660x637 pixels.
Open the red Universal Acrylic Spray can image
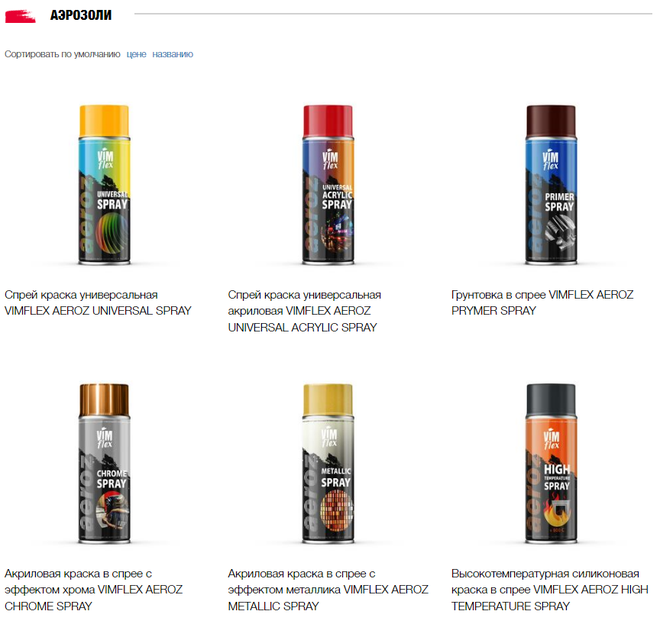point(328,185)
